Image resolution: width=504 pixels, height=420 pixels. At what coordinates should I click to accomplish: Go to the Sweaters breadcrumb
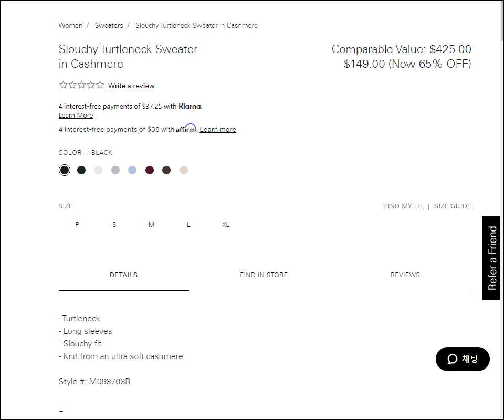pos(109,25)
